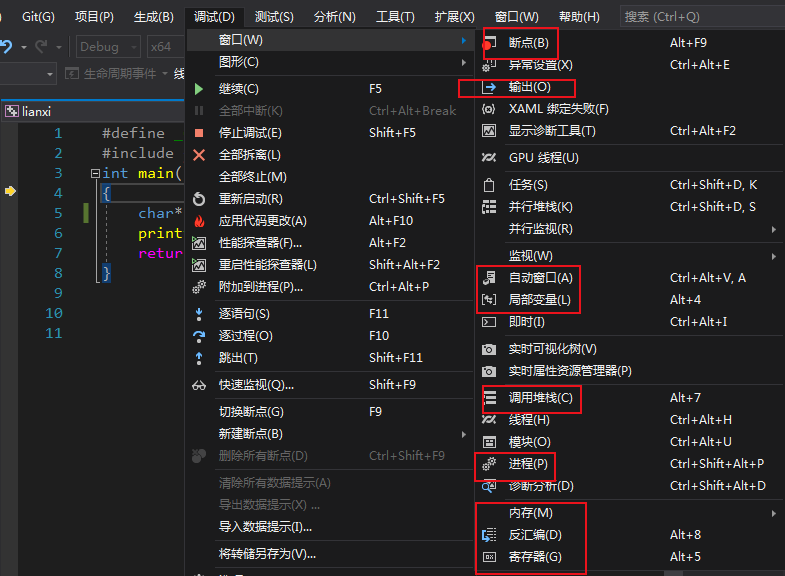Select 全部终止(M) menu entry
785x576 pixels.
pyautogui.click(x=330, y=177)
